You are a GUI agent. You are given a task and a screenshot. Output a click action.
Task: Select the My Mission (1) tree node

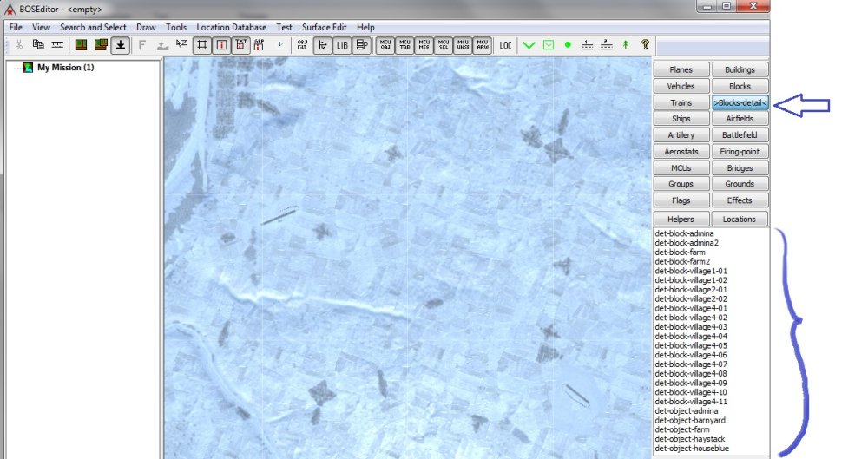coord(65,68)
